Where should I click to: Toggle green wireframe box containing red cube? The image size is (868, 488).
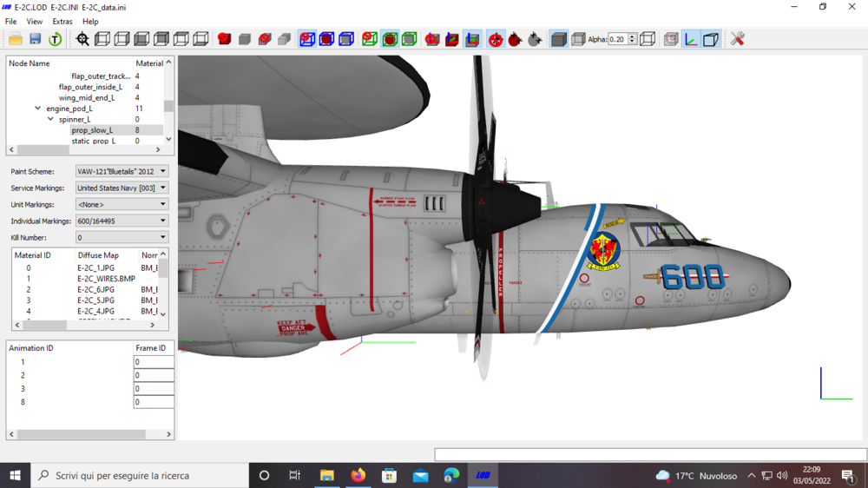(390, 39)
